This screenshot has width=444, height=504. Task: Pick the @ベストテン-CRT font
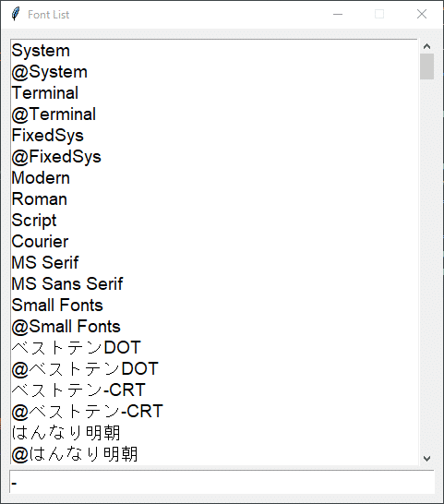[x=214, y=411]
